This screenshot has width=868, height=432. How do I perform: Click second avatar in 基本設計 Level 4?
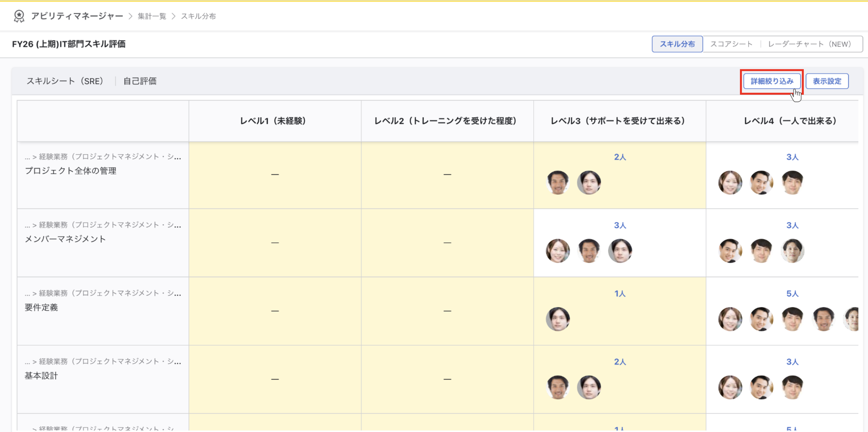coord(761,388)
